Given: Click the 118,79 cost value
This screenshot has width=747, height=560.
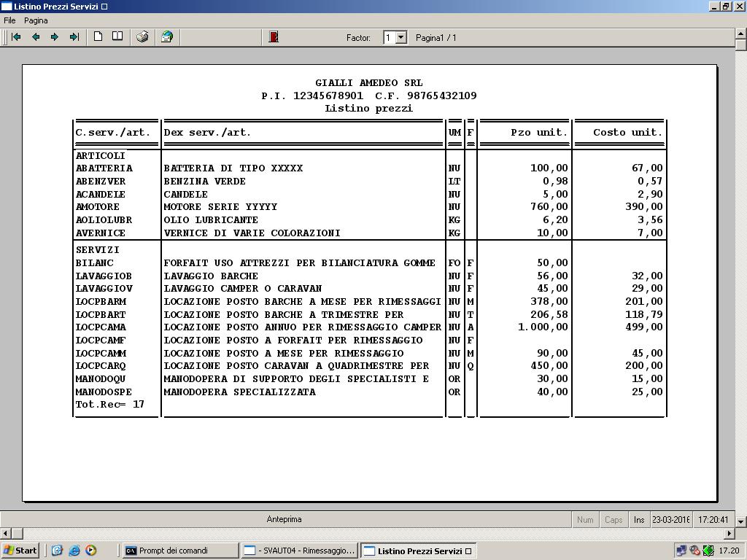Looking at the screenshot, I should click(643, 315).
